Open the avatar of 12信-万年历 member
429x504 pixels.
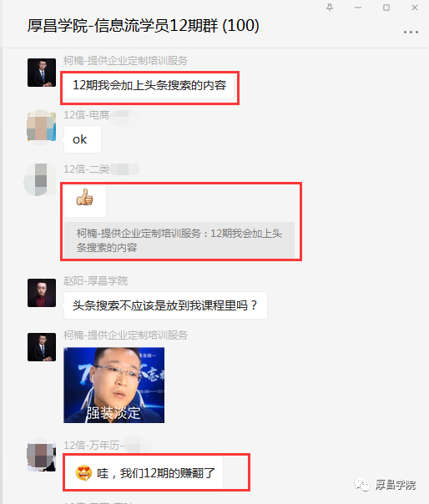coord(42,457)
